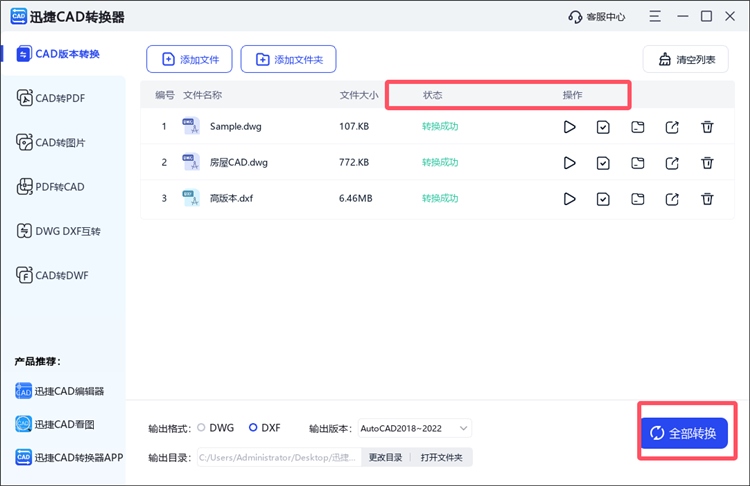Click the 添加文件 button
The image size is (750, 486).
click(x=189, y=60)
